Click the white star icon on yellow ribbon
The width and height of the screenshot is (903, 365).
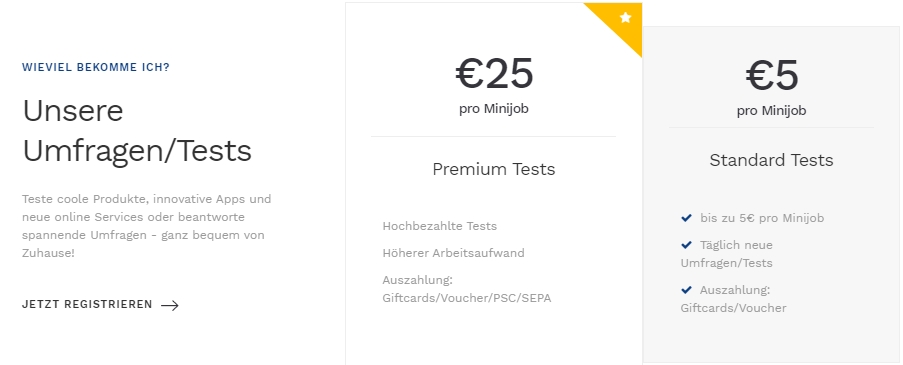click(x=625, y=18)
